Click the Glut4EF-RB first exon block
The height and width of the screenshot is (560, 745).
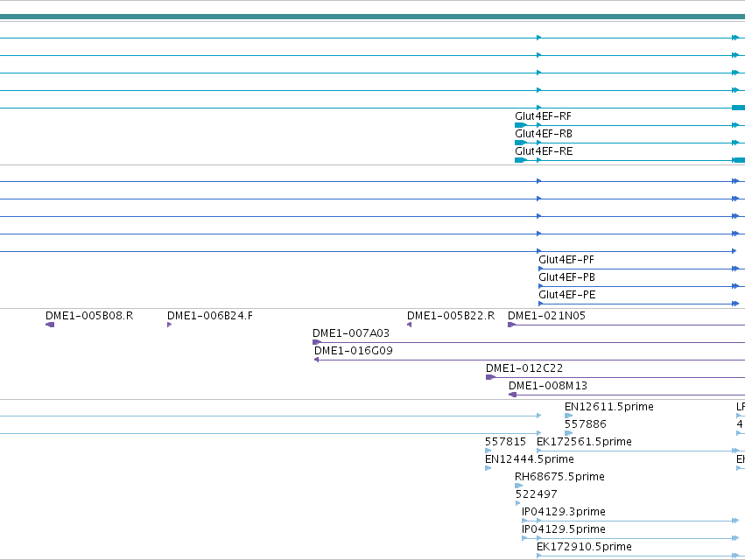(x=521, y=143)
